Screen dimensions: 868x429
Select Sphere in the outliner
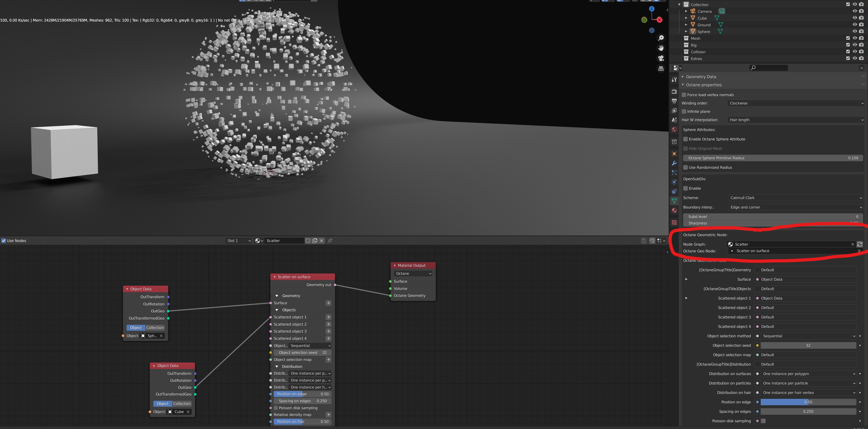click(x=703, y=32)
